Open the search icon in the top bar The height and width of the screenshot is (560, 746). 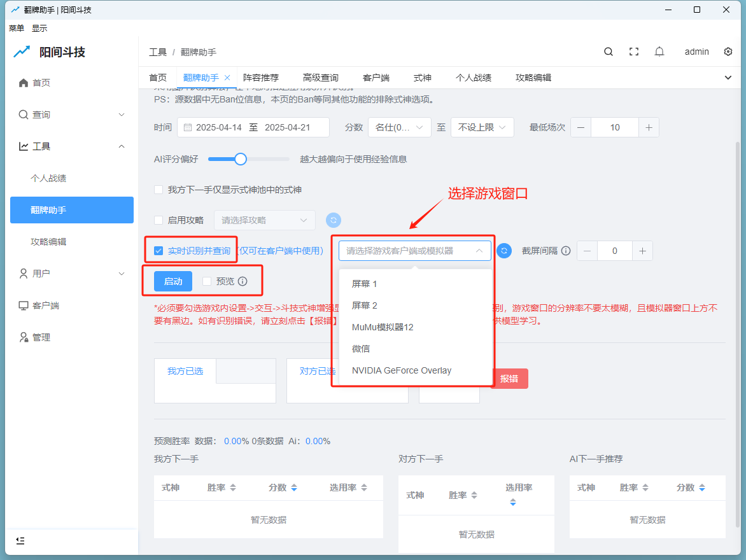[608, 52]
